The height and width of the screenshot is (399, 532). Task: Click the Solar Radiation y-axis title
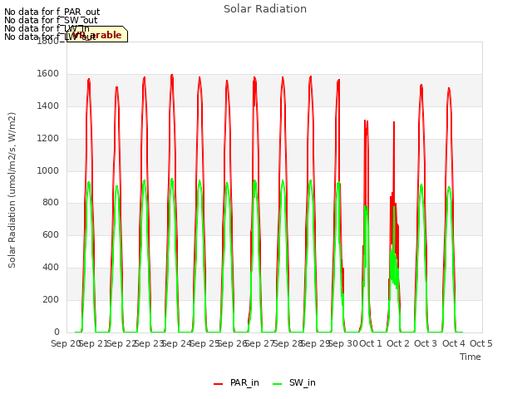coord(12,190)
